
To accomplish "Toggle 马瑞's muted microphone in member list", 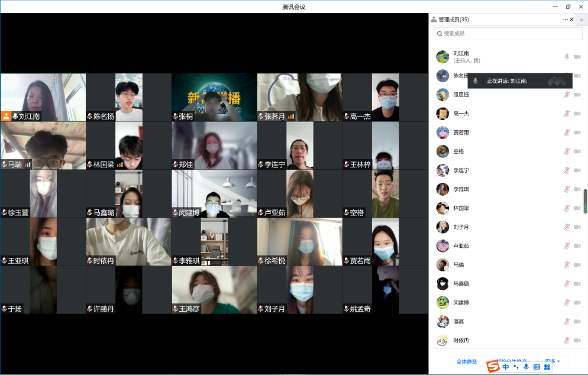I will pyautogui.click(x=566, y=265).
